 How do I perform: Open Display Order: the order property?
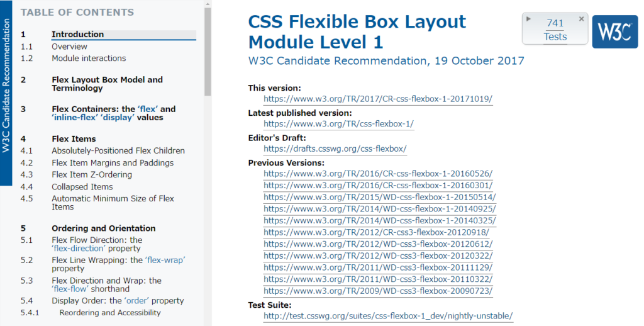coord(118,301)
